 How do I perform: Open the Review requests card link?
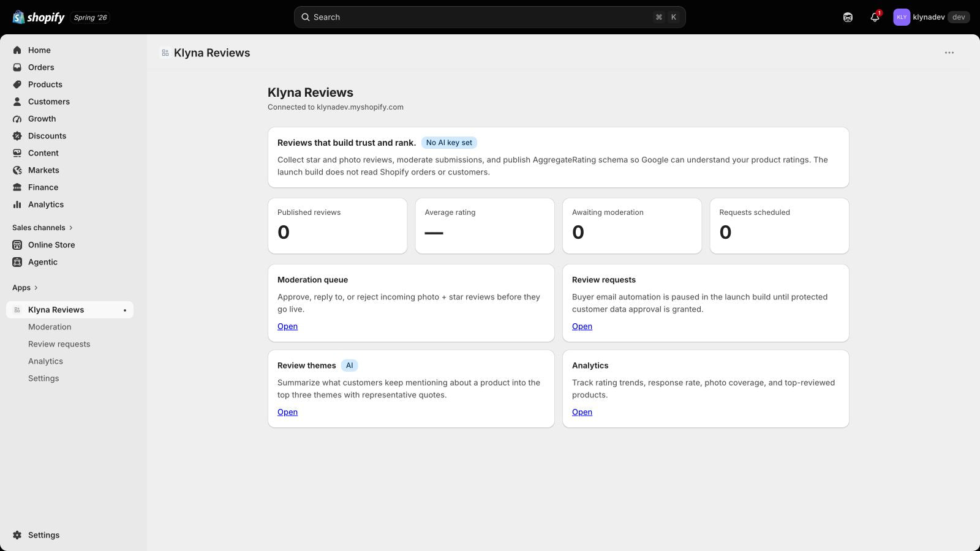[x=582, y=326]
